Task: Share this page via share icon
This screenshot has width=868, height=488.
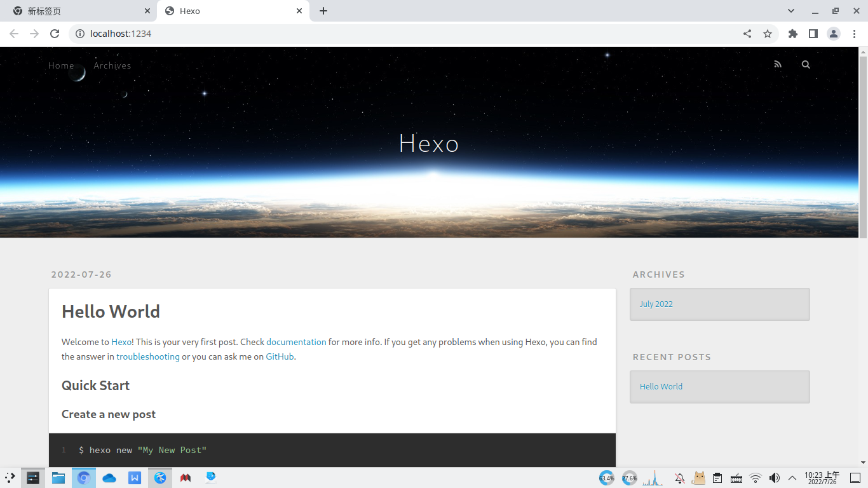Action: tap(747, 34)
